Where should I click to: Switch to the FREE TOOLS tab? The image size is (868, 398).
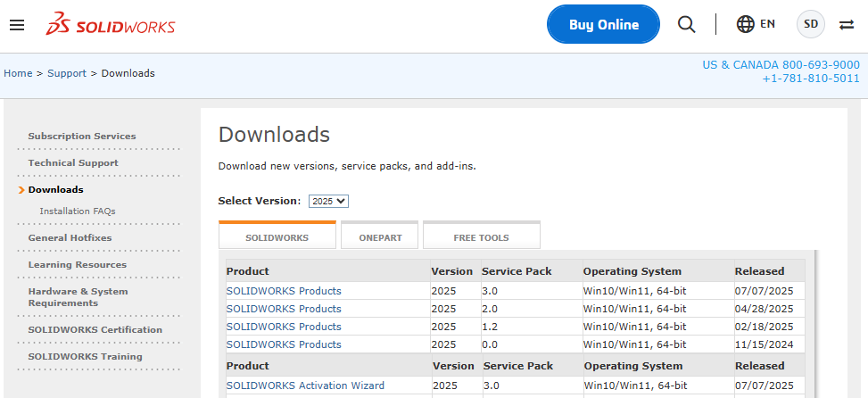coord(481,237)
